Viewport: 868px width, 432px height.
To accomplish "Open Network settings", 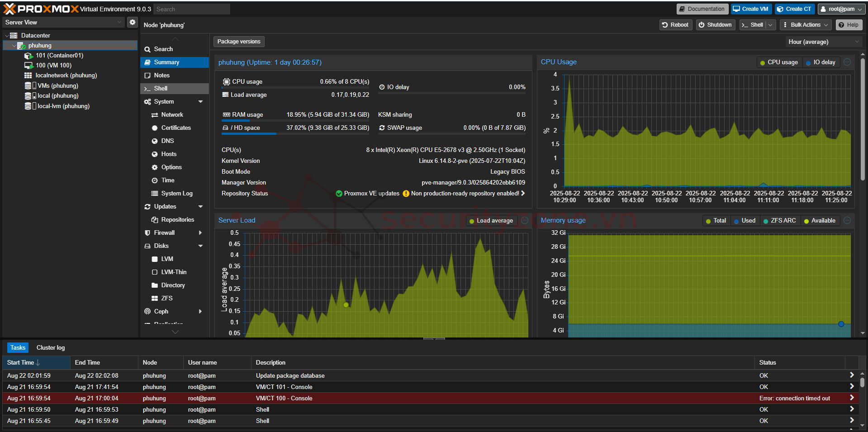I will point(175,115).
